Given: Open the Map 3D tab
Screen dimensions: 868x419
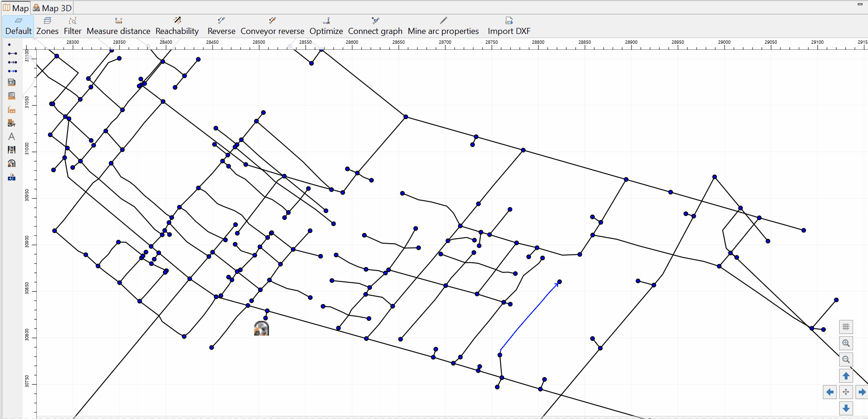Looking at the screenshot, I should [x=52, y=8].
